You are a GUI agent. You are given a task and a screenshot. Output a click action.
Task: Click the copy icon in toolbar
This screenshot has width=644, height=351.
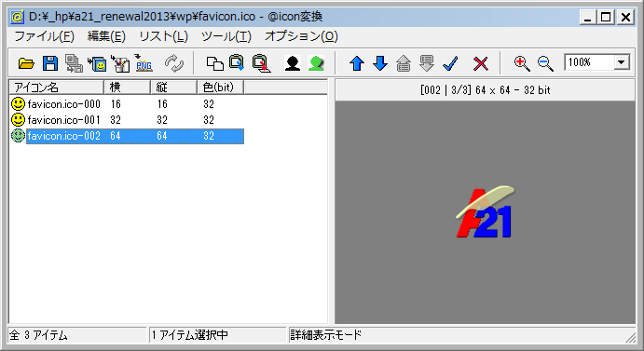[214, 63]
